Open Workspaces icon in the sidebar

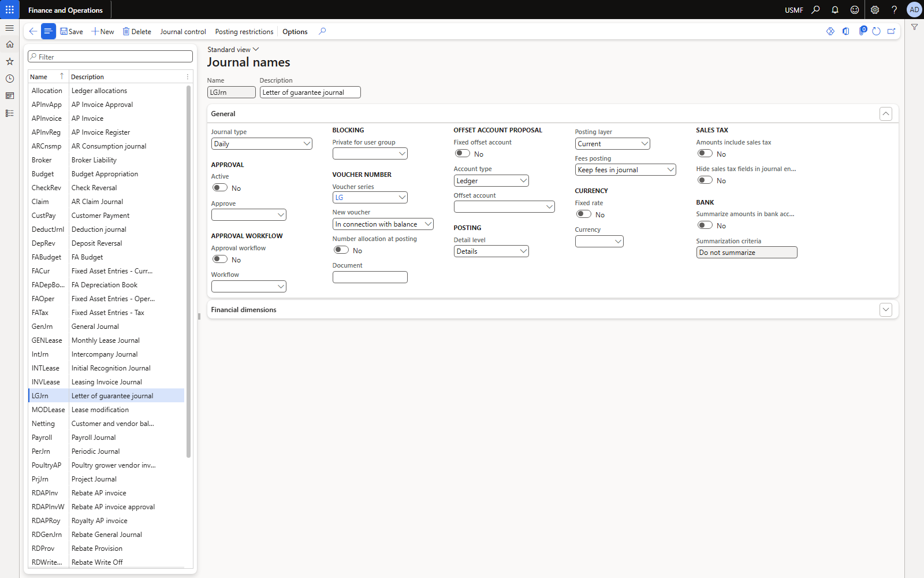[x=10, y=96]
